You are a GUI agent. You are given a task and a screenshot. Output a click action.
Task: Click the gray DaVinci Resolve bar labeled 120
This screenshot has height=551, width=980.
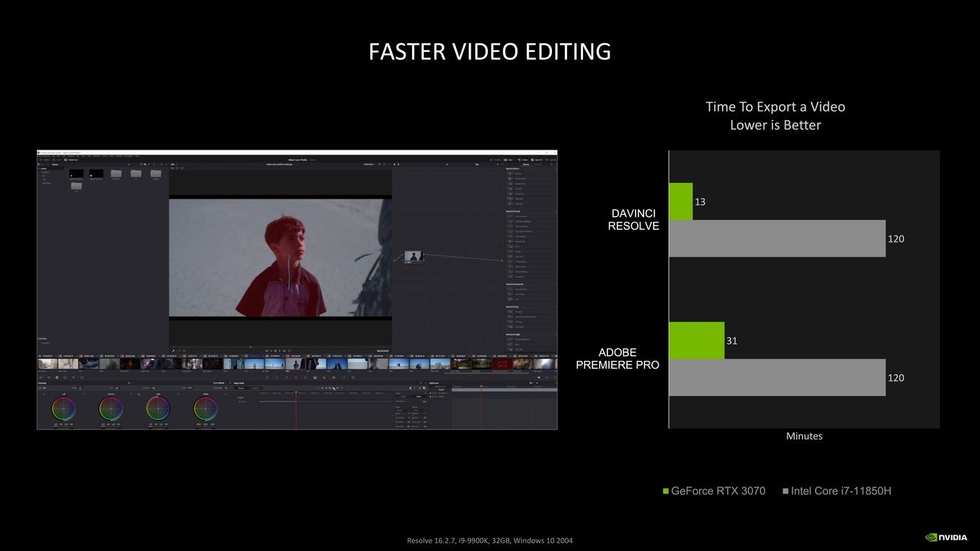[778, 238]
